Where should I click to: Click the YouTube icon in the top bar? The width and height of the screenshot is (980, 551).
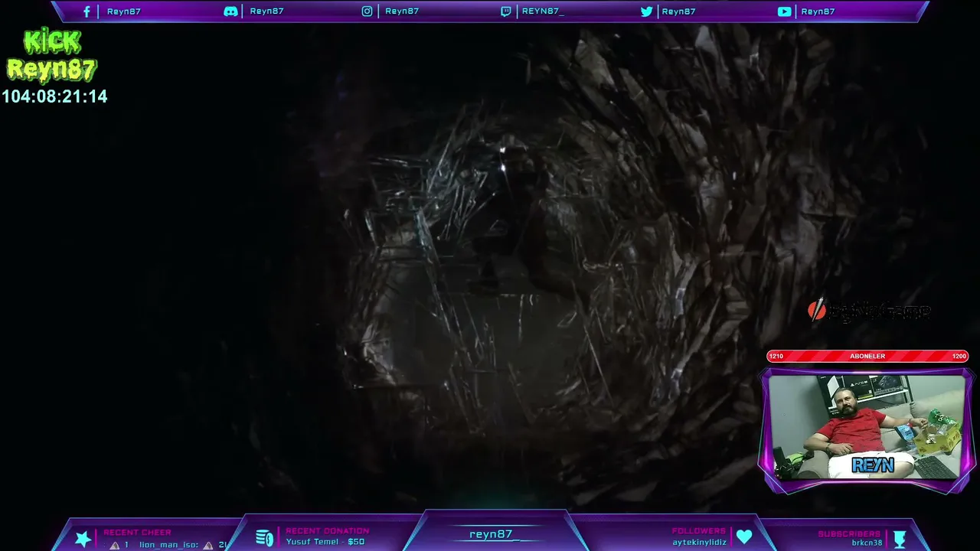[785, 11]
